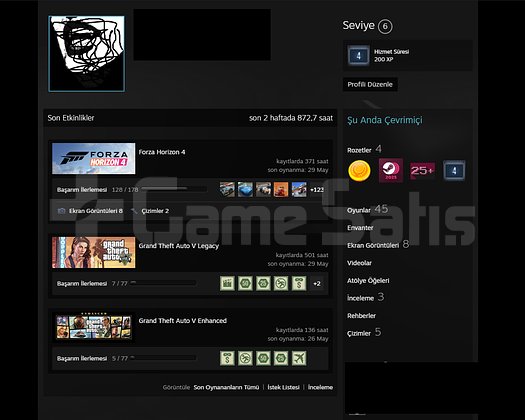525x420 pixels.
Task: Open Ekran Görüntüleri 8 in sidebar
Action: [x=378, y=245]
